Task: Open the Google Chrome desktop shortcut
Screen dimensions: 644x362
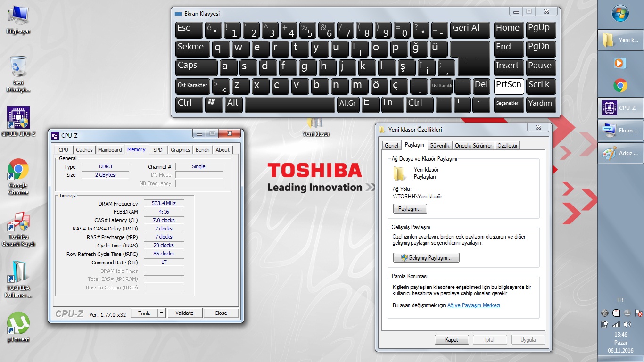Action: pos(18,170)
